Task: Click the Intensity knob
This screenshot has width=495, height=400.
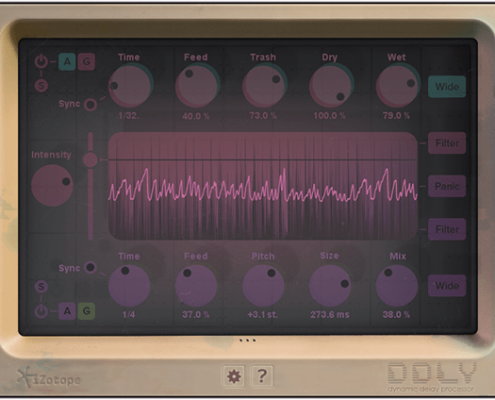Action: [52, 185]
